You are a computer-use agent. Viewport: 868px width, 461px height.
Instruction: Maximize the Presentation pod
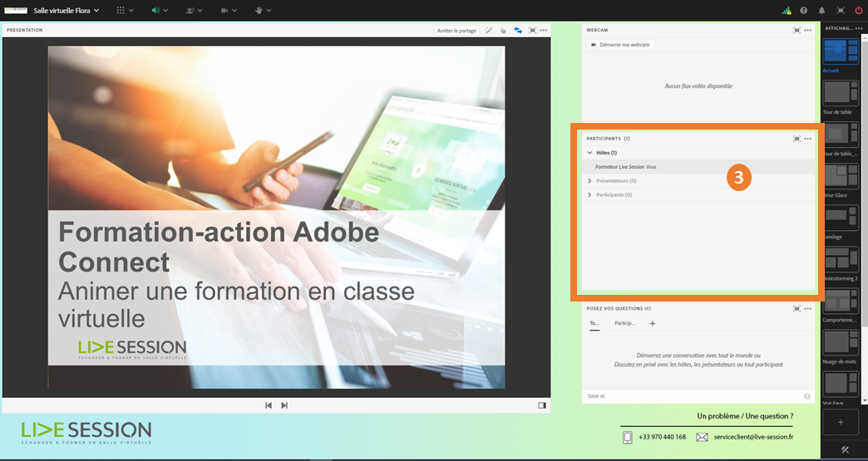pos(533,31)
